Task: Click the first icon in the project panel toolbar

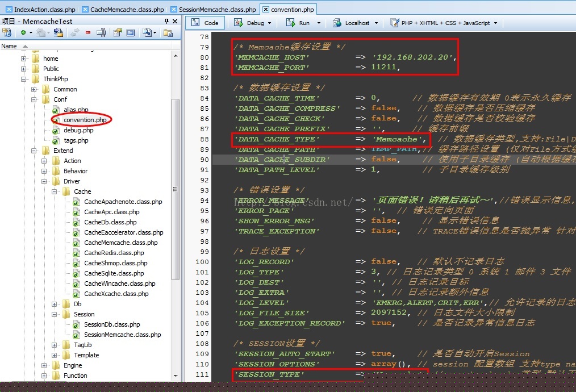Action: [7, 33]
